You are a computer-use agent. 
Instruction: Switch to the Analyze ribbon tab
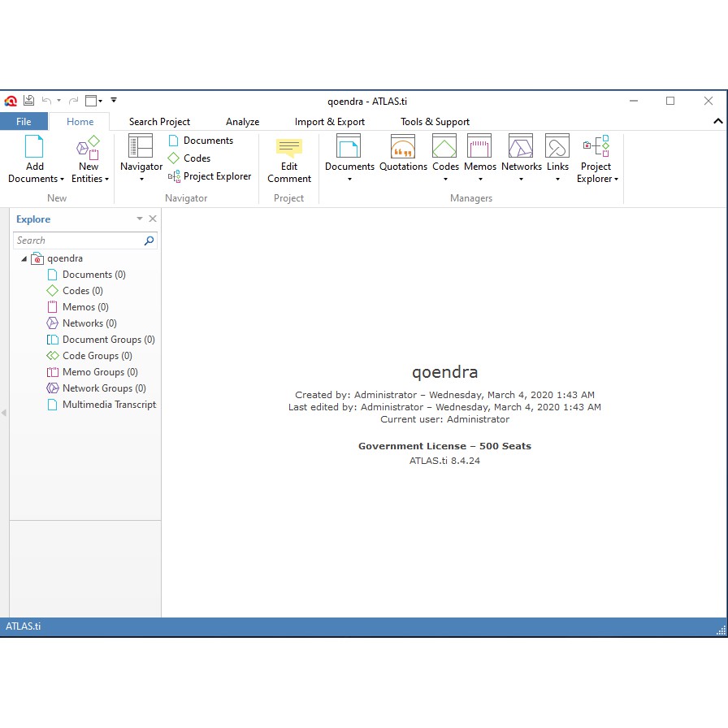(x=242, y=121)
